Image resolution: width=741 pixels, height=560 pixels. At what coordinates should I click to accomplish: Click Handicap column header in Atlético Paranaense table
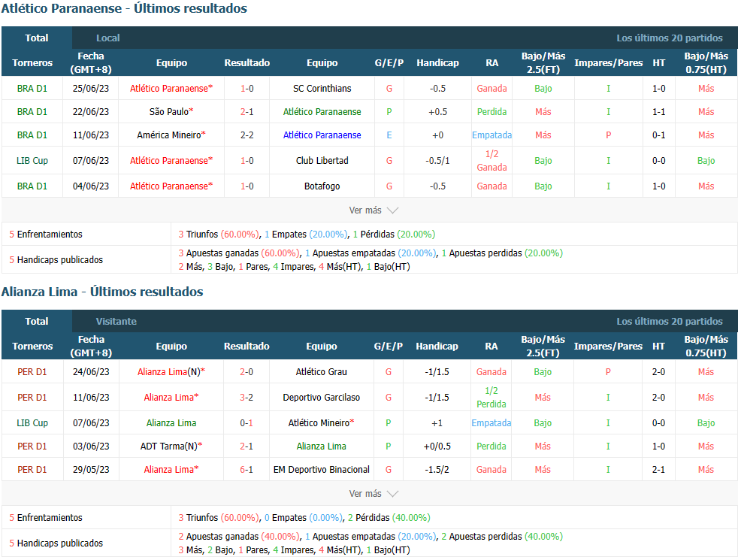click(x=437, y=63)
